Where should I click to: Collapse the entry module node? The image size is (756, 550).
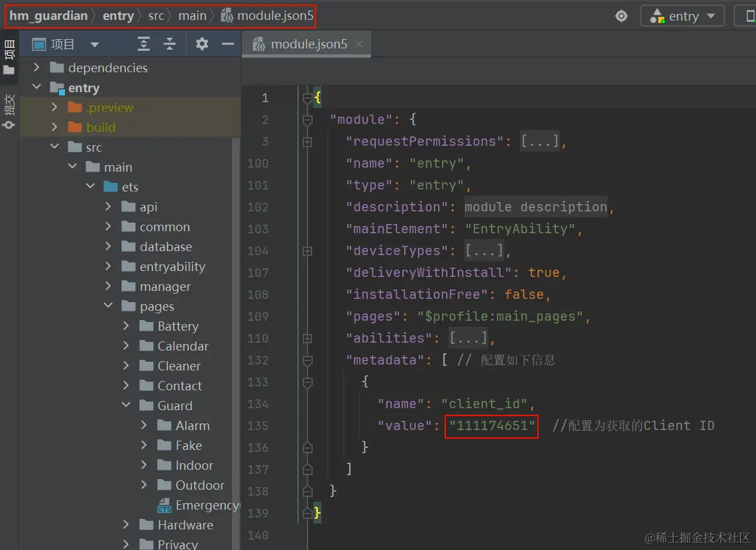click(36, 87)
